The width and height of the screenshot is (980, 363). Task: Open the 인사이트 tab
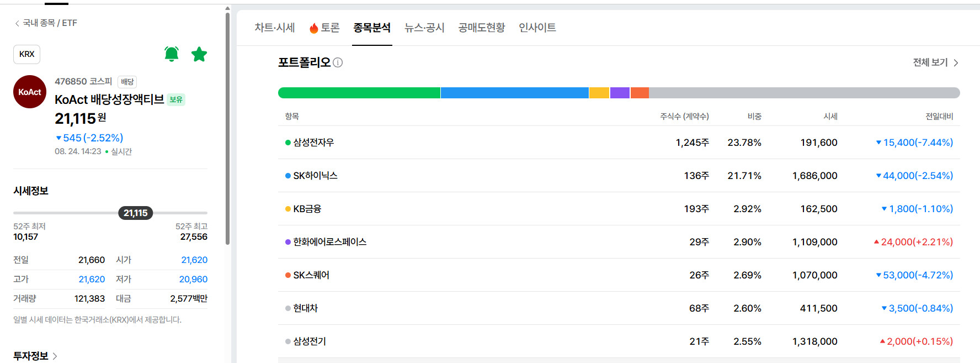[x=537, y=28]
